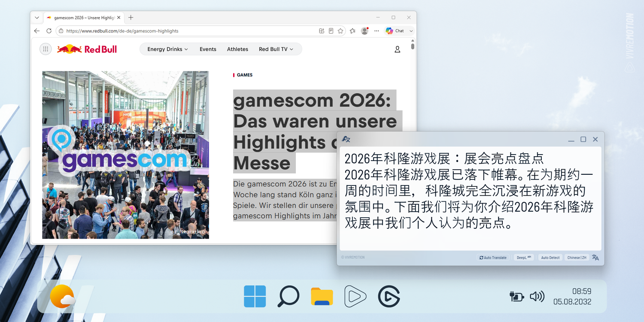Open a new browser tab
Viewport: 644px width, 322px height.
(x=131, y=18)
